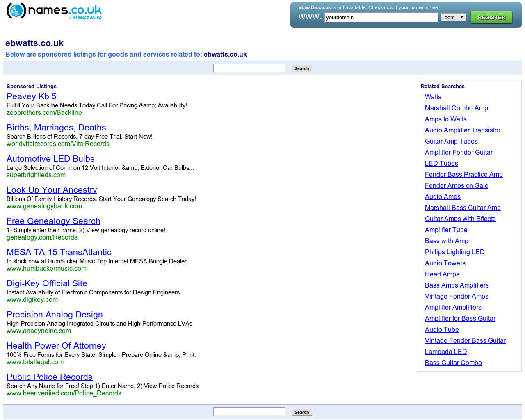Viewport: 525px width, 420px height.
Task: Select Vintage Fender Amps related search
Action: click(457, 297)
